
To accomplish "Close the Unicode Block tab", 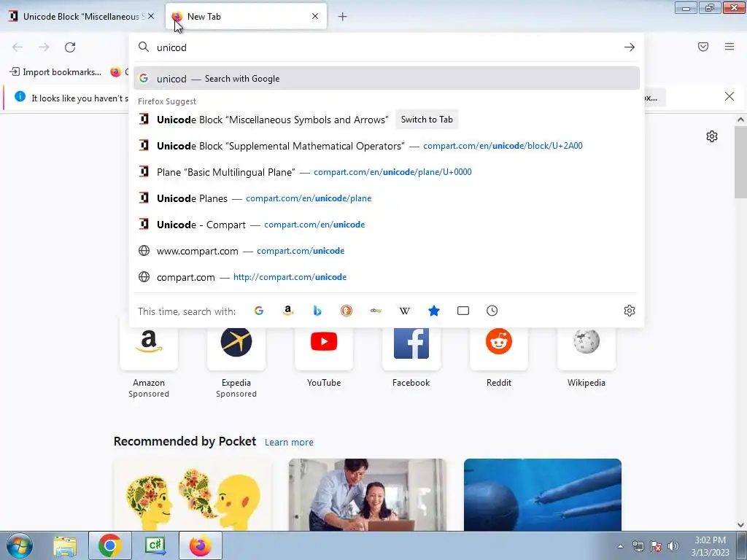I will [151, 16].
